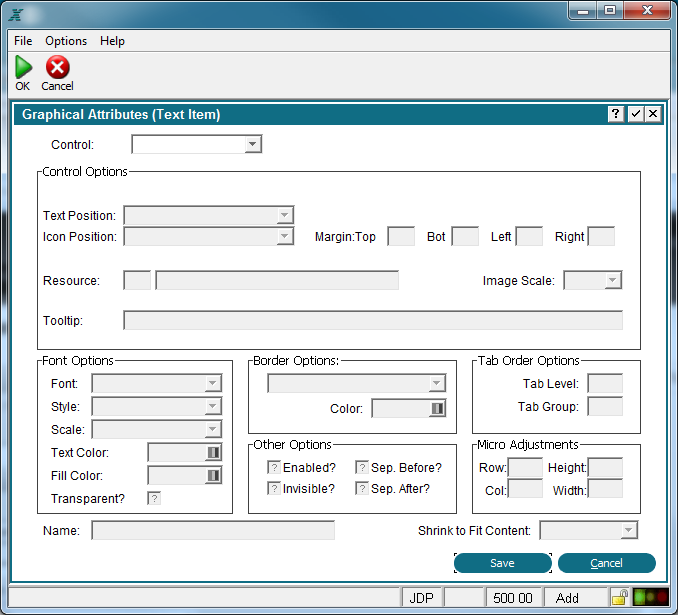This screenshot has width=678, height=615.
Task: Open the Scale dropdown in Font Options
Action: coord(212,429)
